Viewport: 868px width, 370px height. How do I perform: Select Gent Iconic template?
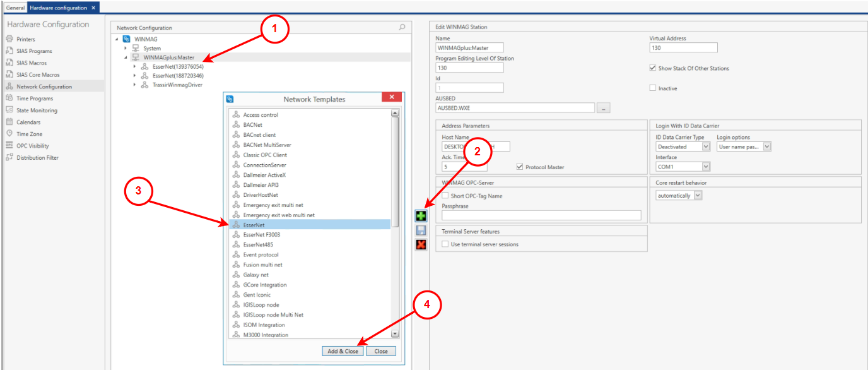point(257,294)
